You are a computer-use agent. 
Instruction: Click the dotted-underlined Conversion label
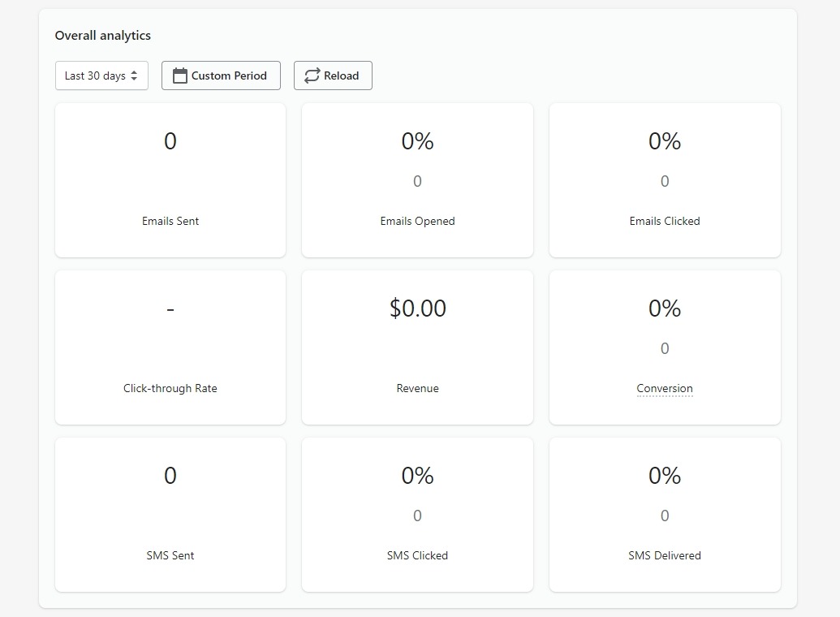coord(664,389)
